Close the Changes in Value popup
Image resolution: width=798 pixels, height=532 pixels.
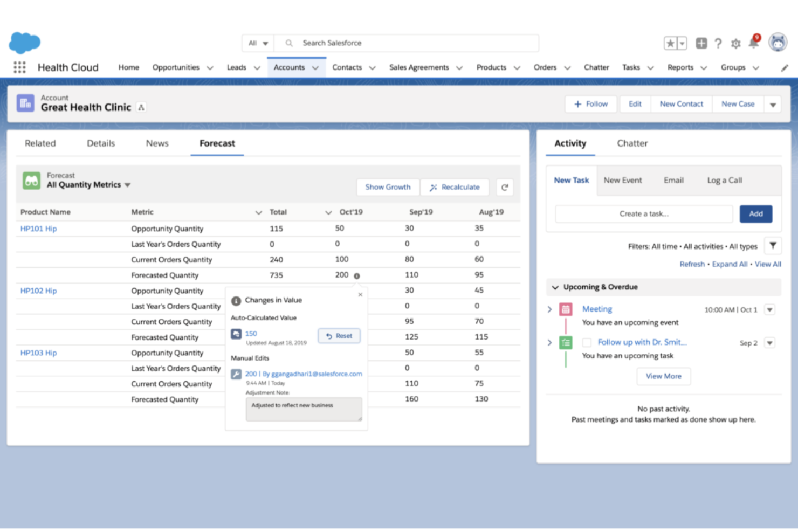[360, 295]
